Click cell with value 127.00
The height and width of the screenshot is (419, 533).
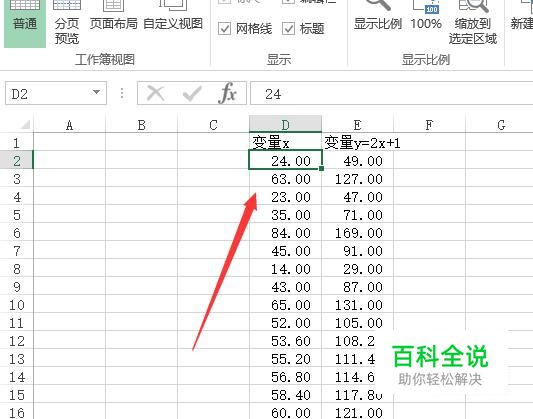tap(357, 178)
